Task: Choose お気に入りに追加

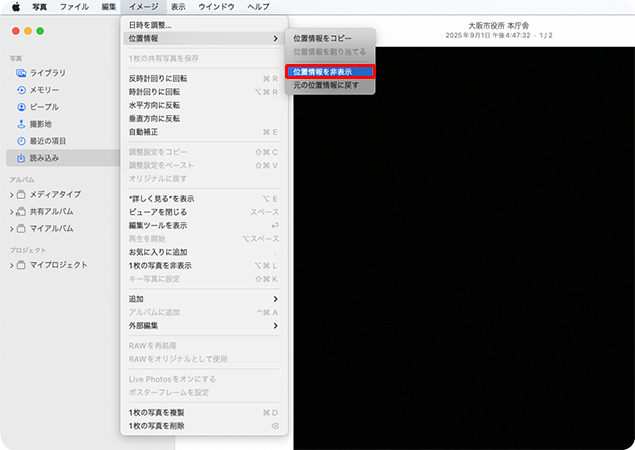Action: tap(204, 252)
